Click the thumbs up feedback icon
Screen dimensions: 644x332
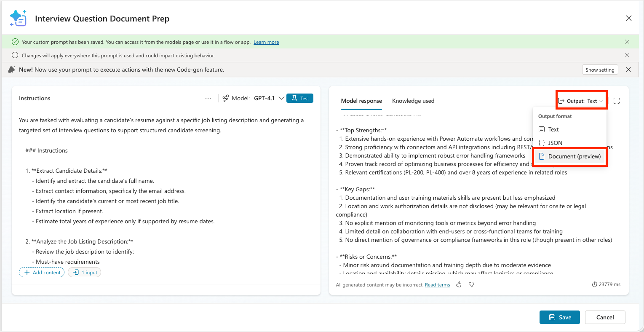coord(459,285)
